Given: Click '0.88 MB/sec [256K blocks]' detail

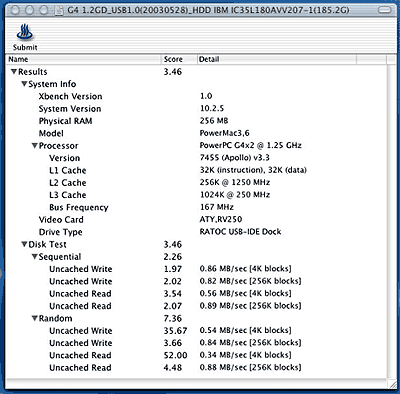Looking at the screenshot, I should tap(250, 367).
